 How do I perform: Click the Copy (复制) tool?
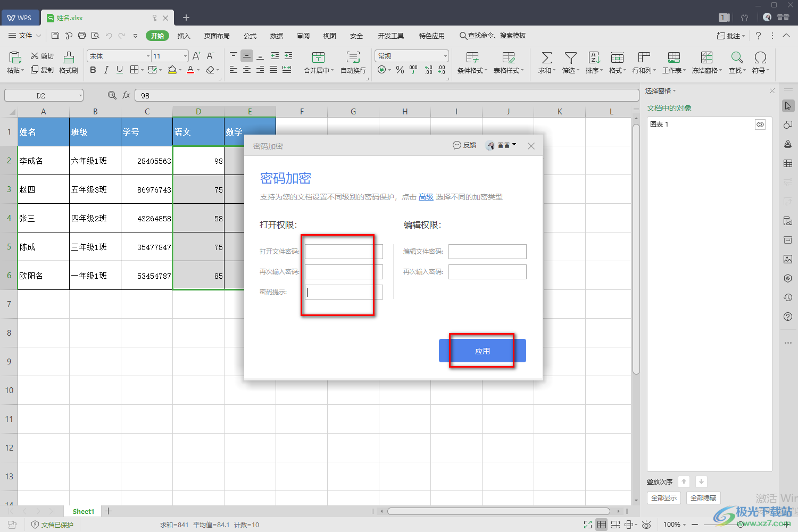click(x=42, y=70)
